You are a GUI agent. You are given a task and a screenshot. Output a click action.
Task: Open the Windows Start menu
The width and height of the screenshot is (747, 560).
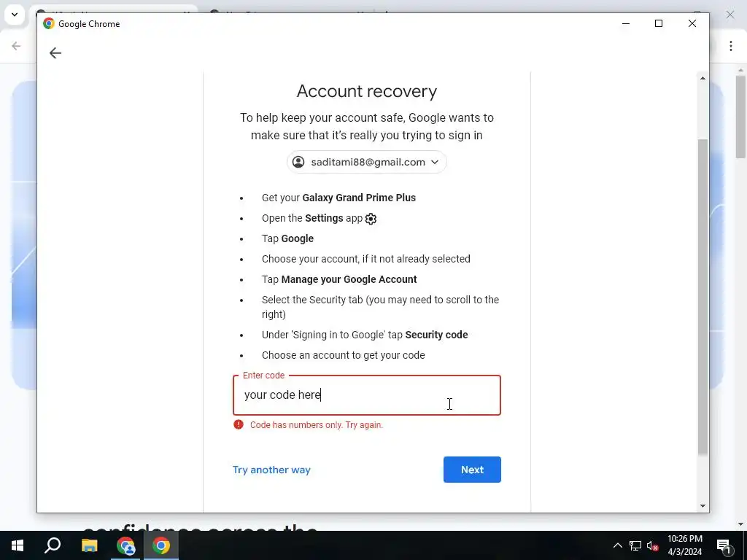[18, 545]
